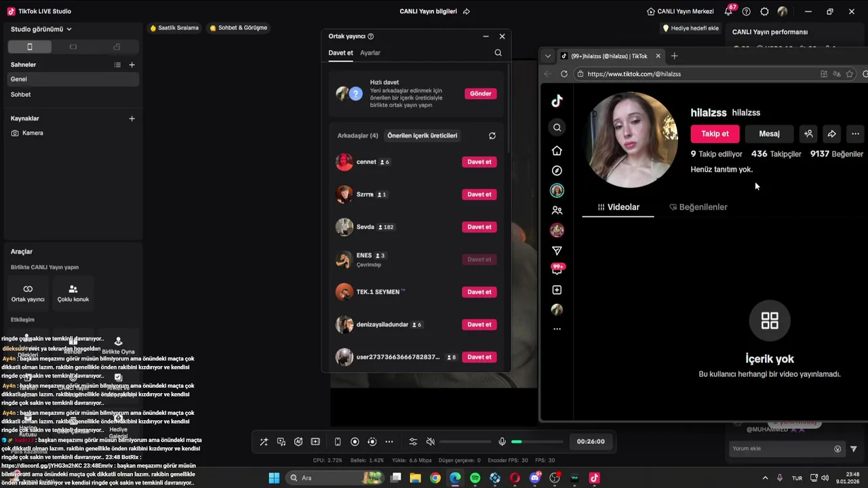
Task: Unmute the desktop speaker audio
Action: tap(430, 442)
